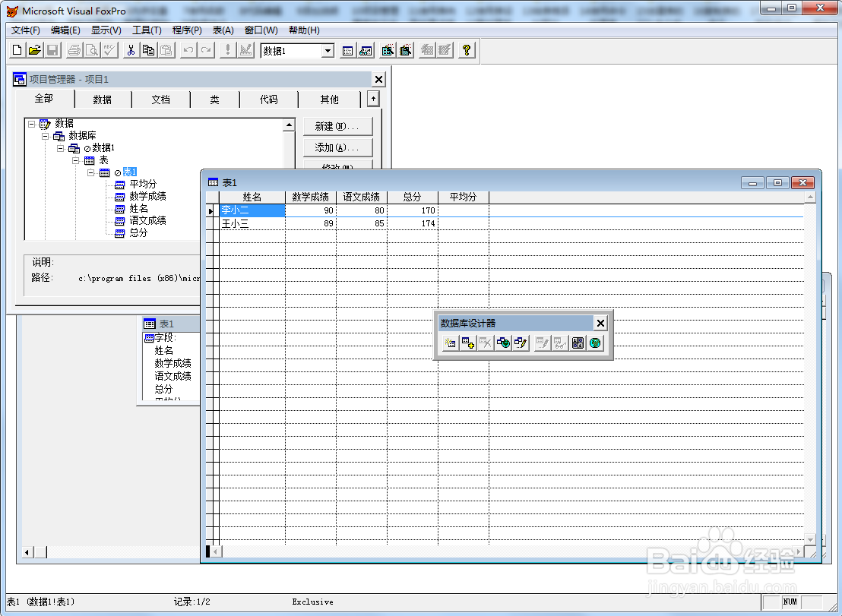Collapse the 数据1 database node
Screen dimensions: 842x616
click(x=61, y=148)
